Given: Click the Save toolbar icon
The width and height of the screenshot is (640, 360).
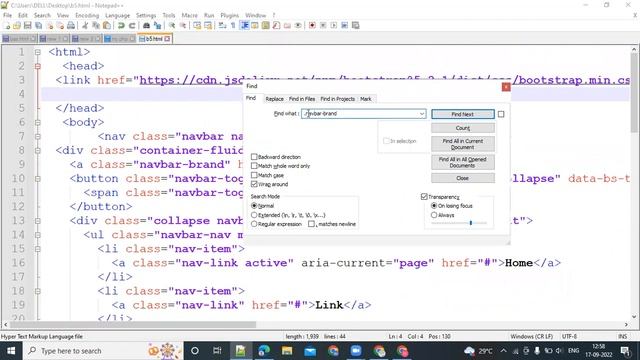Looking at the screenshot, I should pyautogui.click(x=28, y=25).
